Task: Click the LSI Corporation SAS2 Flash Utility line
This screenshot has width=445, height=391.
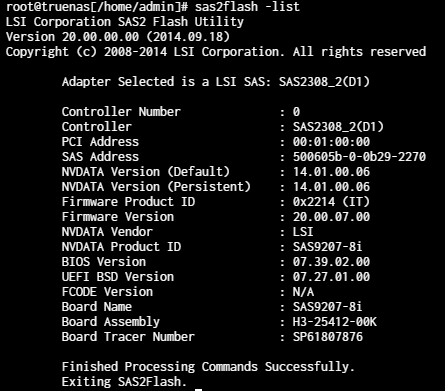Action: (x=125, y=22)
